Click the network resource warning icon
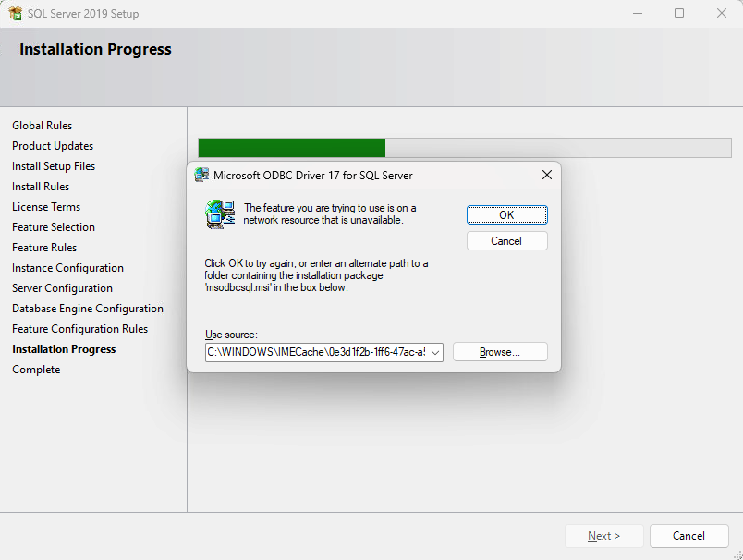This screenshot has height=560, width=743. [x=219, y=214]
